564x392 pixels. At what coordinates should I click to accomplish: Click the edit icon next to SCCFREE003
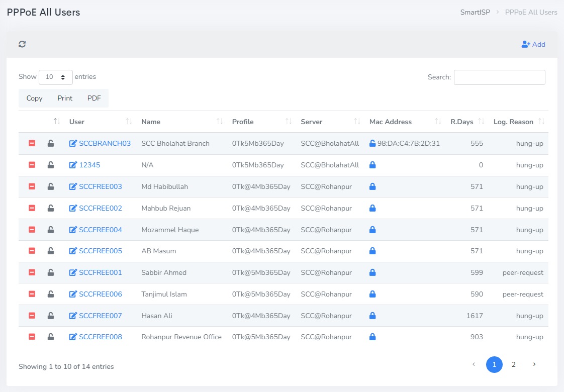73,187
